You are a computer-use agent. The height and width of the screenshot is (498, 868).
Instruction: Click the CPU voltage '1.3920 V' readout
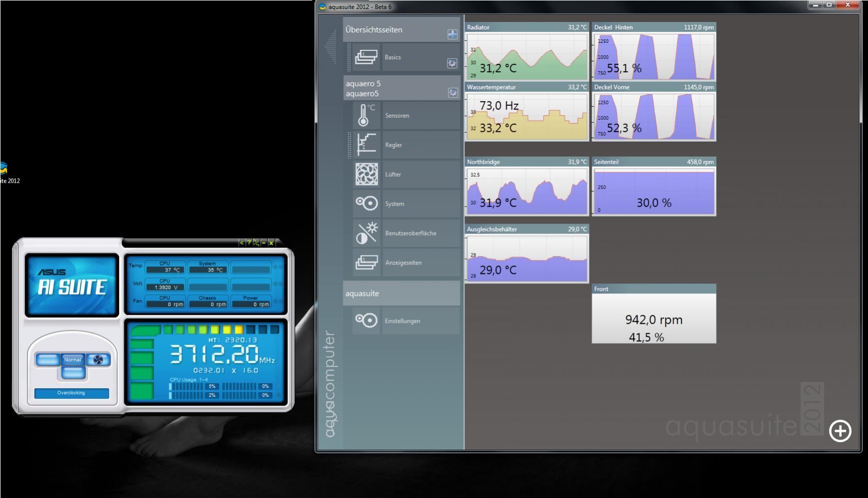(165, 287)
